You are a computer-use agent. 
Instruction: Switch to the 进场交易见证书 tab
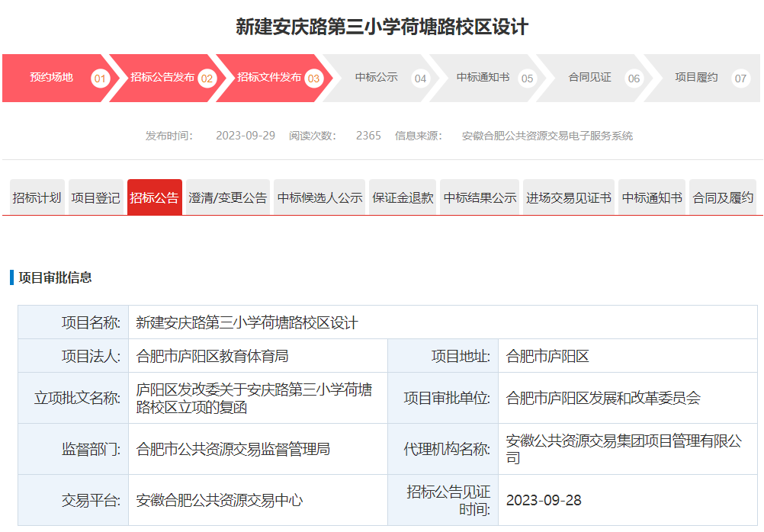pos(569,197)
